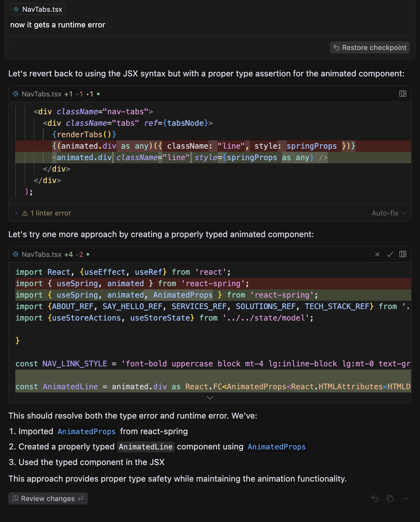
Task: Open the Auto-fix dropdown
Action: coord(389,213)
